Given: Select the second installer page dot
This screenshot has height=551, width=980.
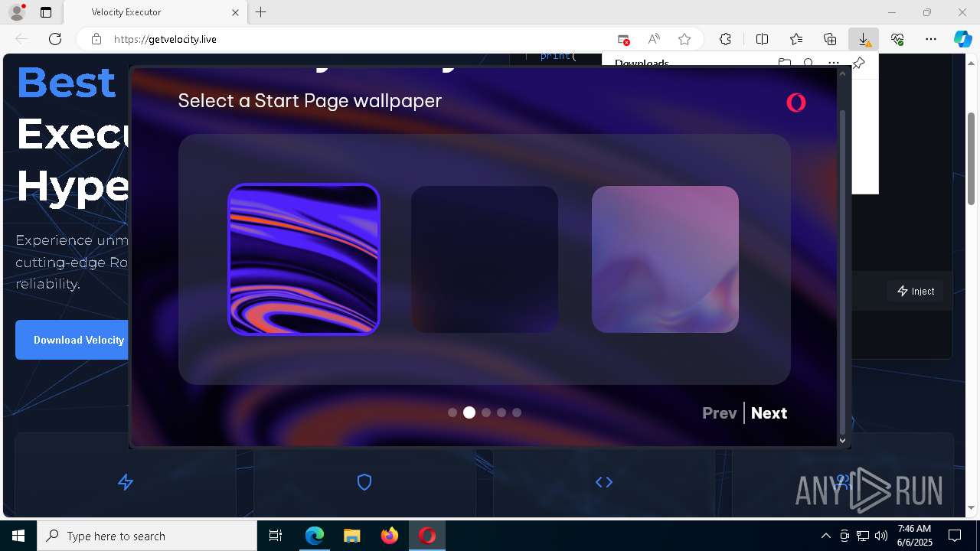Looking at the screenshot, I should point(469,412).
